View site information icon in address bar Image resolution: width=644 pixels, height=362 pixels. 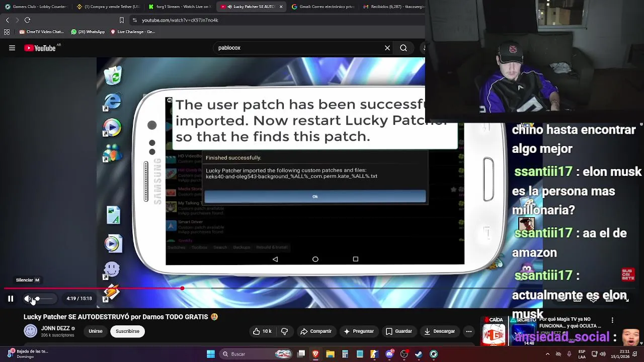click(134, 20)
